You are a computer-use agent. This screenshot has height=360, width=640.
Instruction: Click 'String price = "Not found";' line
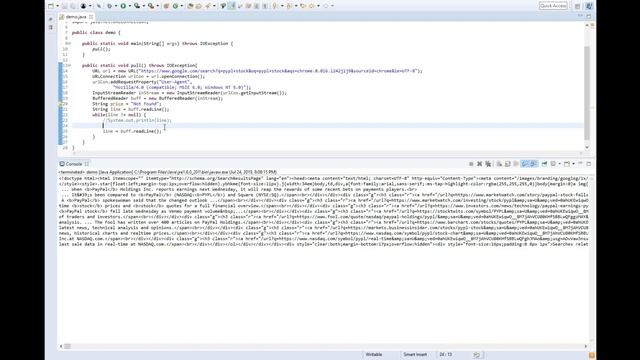pos(127,104)
